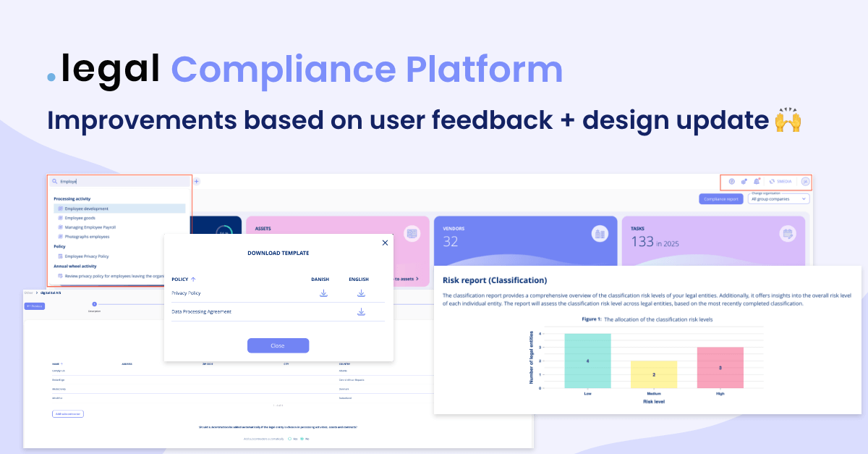
Task: Click the Vendors card building icon
Action: (600, 233)
